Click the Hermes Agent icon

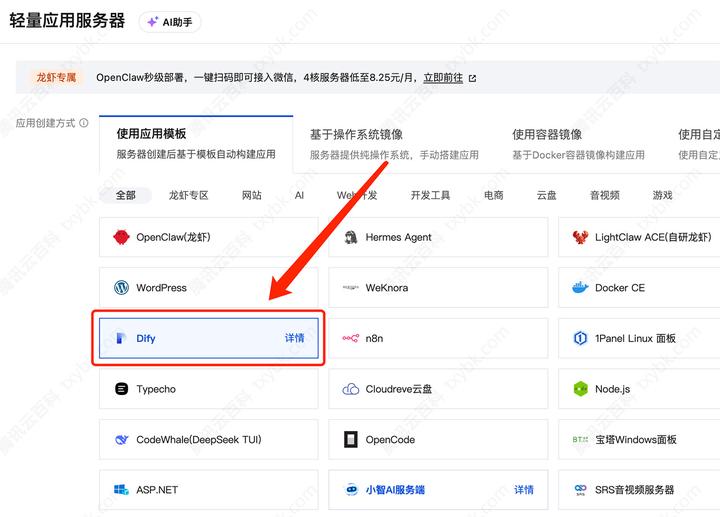pos(351,237)
